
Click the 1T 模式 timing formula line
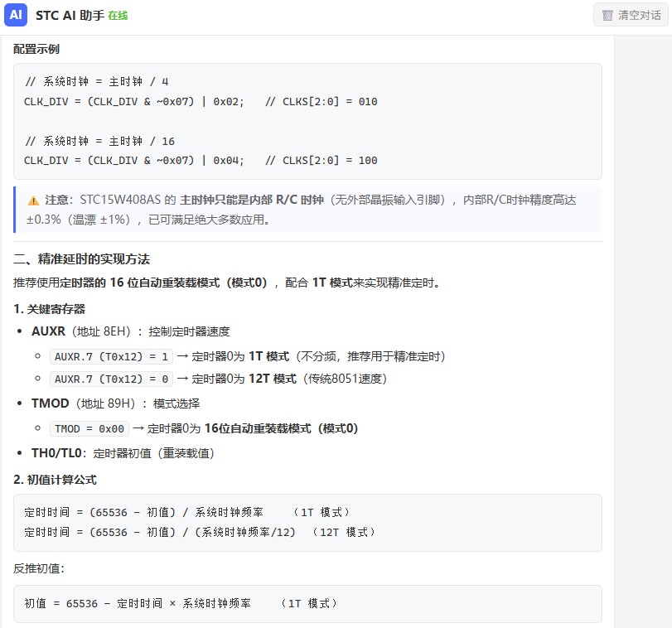click(x=187, y=512)
